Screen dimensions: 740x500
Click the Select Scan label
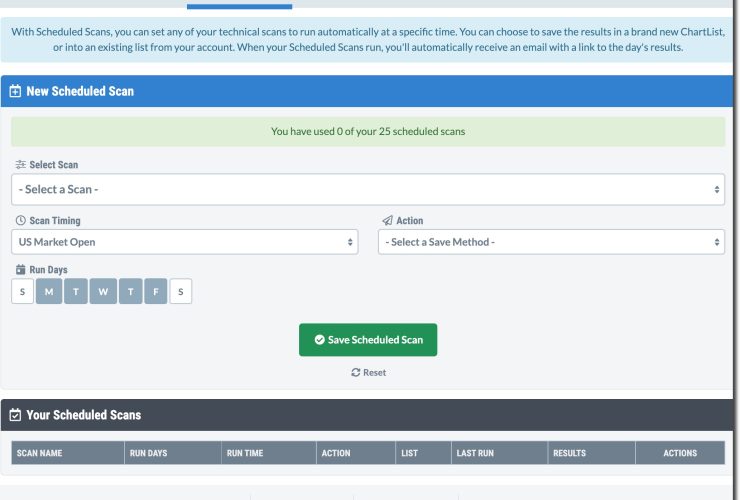[54, 165]
